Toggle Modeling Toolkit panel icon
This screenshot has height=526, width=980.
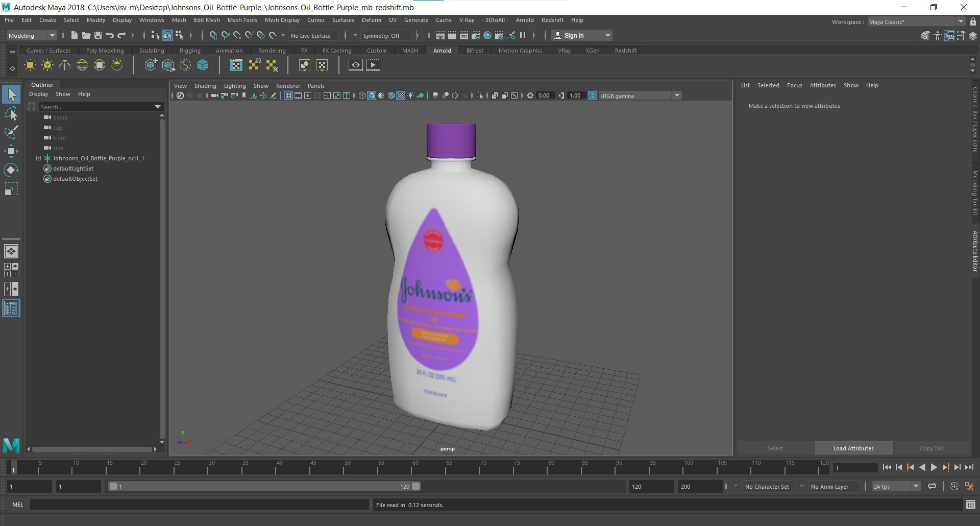(x=926, y=35)
